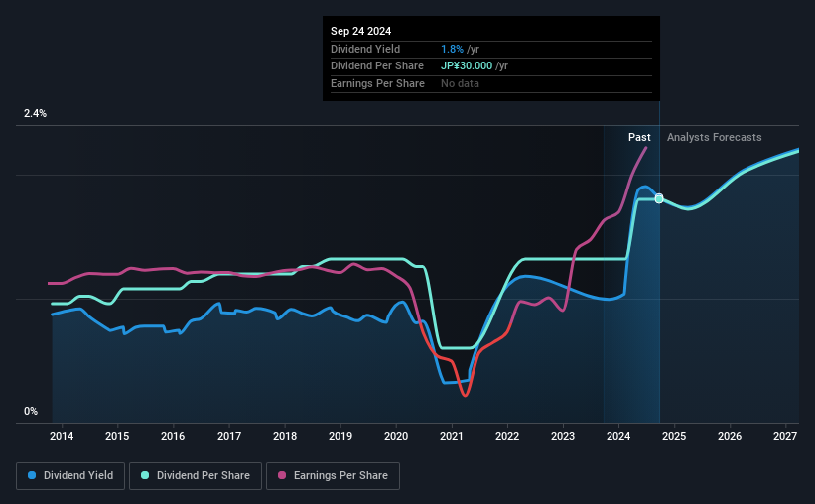
Task: Click the 2023 x-axis label
Action: [563, 436]
